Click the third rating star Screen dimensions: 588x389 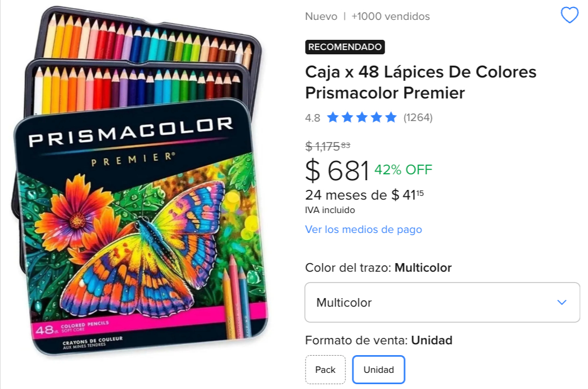(362, 117)
